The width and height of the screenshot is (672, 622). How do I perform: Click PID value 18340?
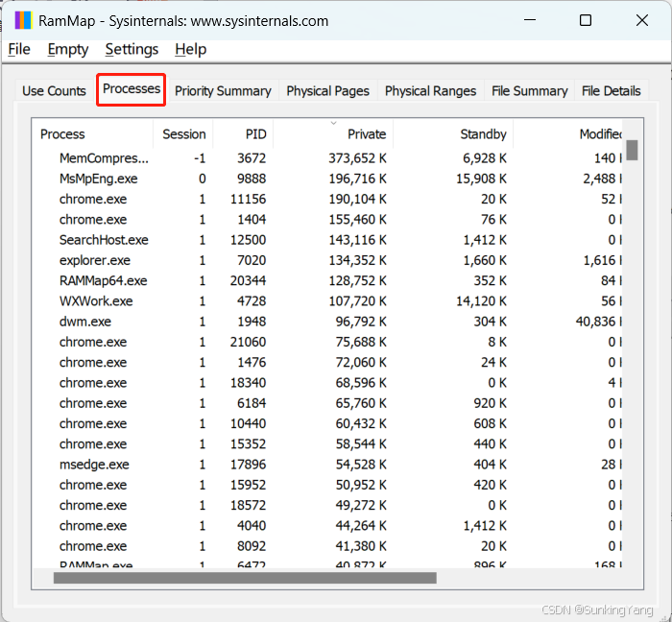[x=248, y=383]
